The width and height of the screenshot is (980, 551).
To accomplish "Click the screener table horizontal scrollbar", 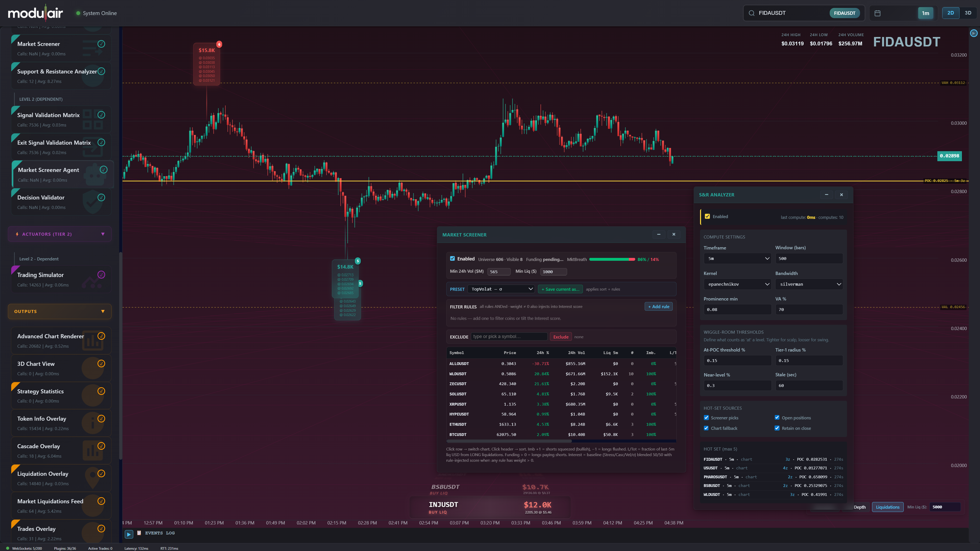I will pyautogui.click(x=509, y=441).
